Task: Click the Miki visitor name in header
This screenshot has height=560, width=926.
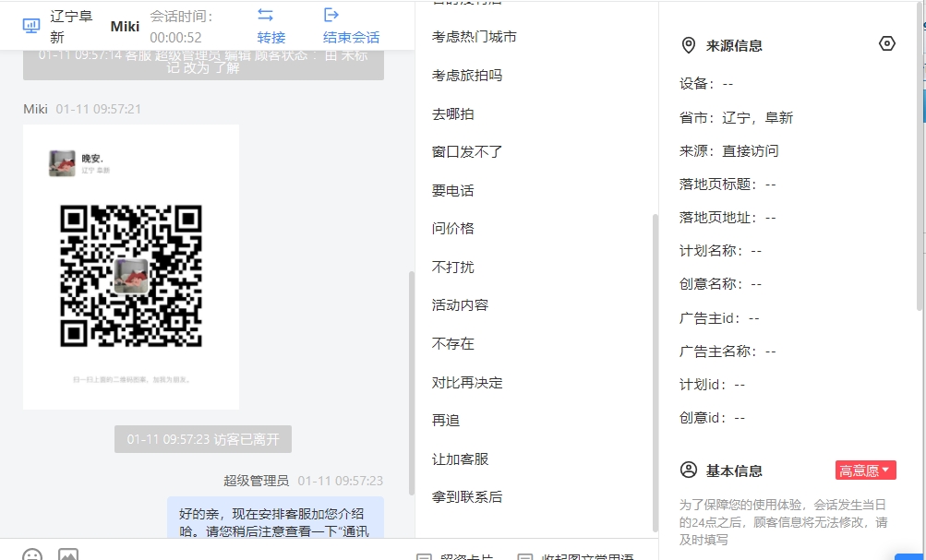Action: point(126,27)
